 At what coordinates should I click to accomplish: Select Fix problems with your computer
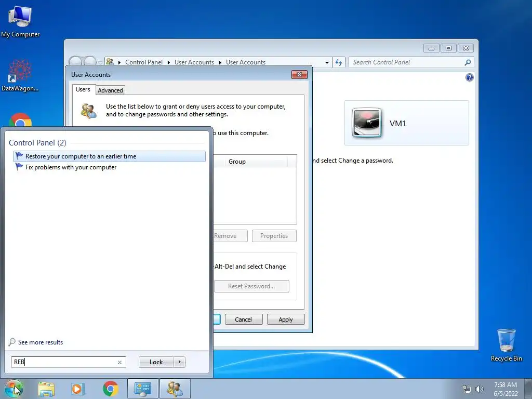pyautogui.click(x=109, y=167)
